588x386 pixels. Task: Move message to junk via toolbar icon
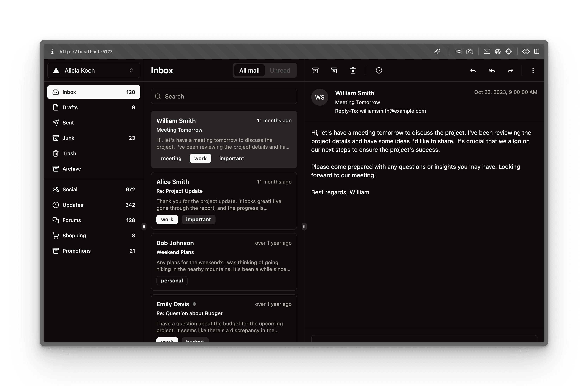click(334, 71)
